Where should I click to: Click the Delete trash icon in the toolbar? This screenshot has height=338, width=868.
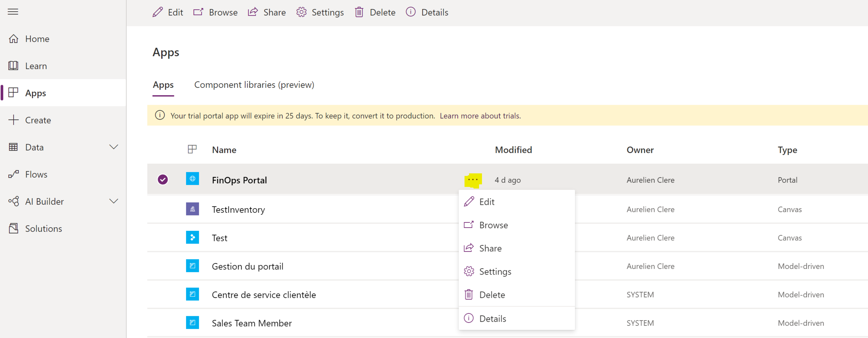(x=359, y=12)
